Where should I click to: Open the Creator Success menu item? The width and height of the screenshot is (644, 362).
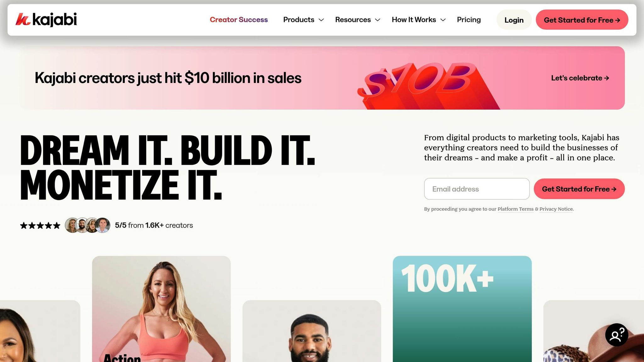239,20
